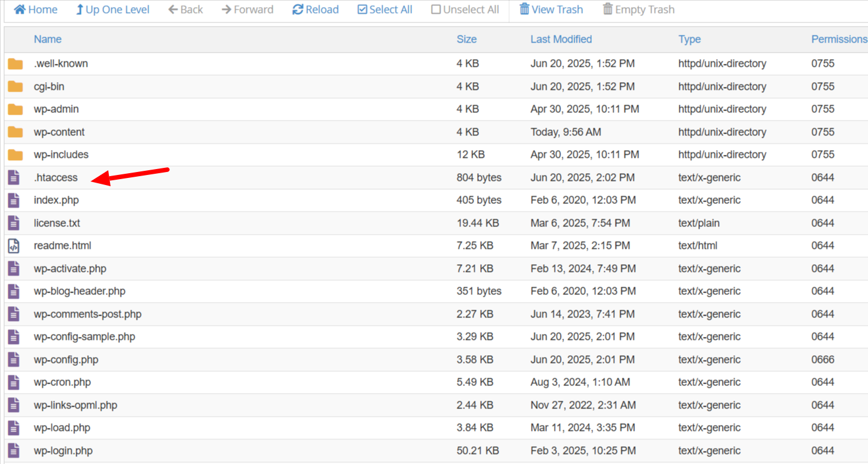Sort by Permissions column header
The height and width of the screenshot is (464, 868).
click(839, 39)
